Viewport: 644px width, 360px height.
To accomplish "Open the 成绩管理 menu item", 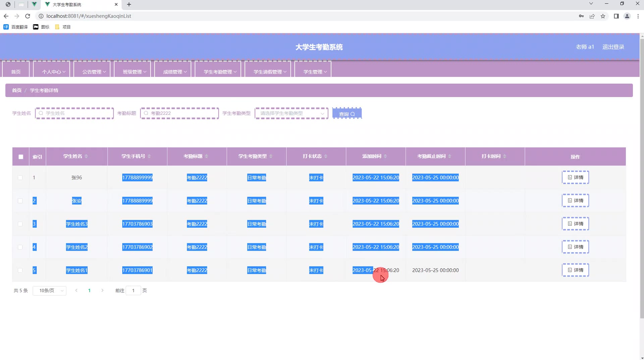I will (x=174, y=72).
